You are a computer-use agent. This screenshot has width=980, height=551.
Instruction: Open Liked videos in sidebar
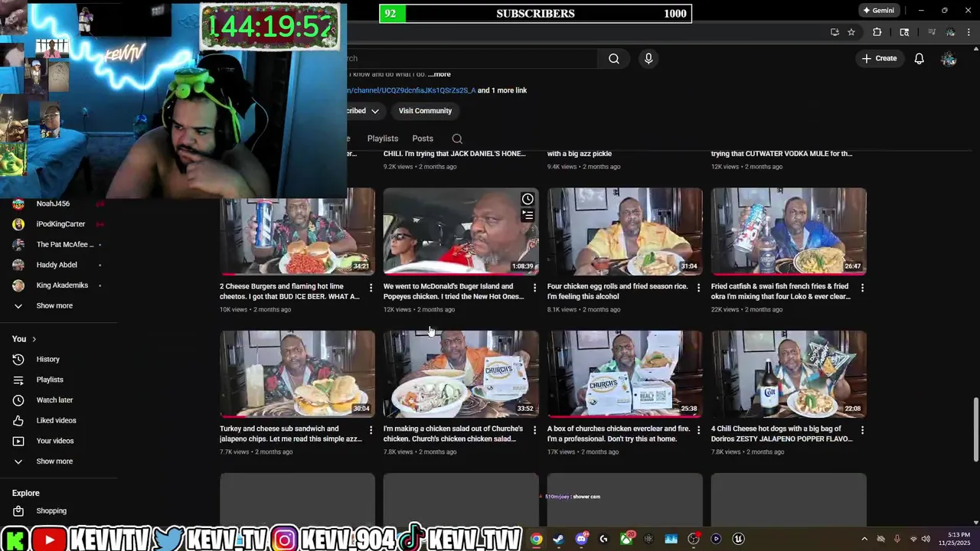pyautogui.click(x=56, y=420)
